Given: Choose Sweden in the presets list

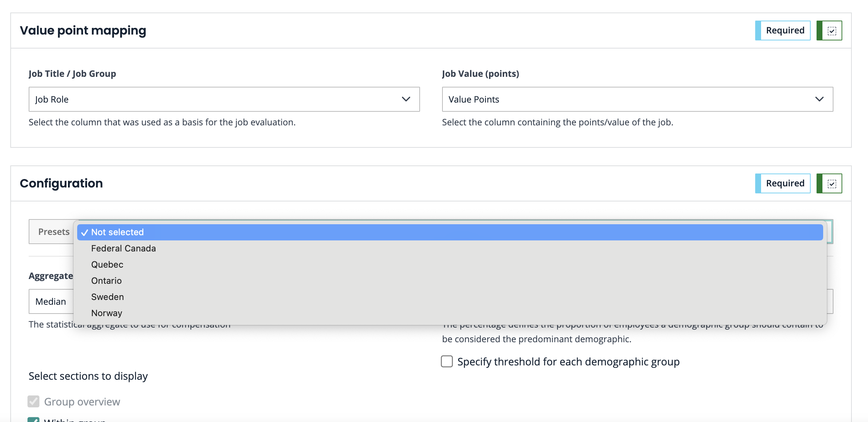Looking at the screenshot, I should coord(108,297).
